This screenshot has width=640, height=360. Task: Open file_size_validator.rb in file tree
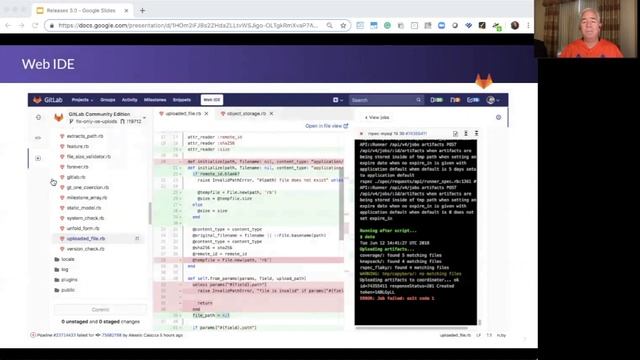(88, 156)
